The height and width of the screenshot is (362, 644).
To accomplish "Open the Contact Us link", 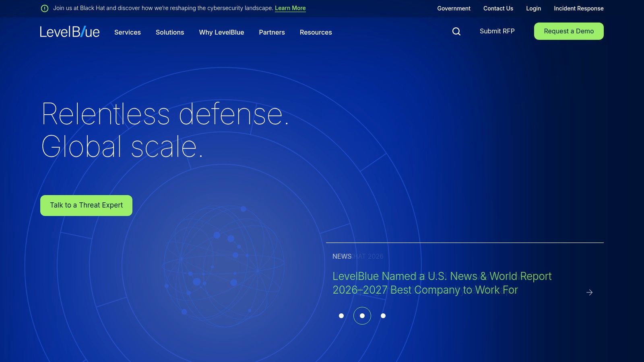I will tap(498, 8).
